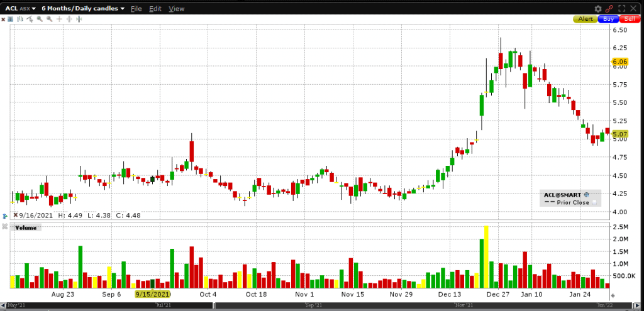644x311 pixels.
Task: Click the yellow Alert button
Action: (x=584, y=19)
